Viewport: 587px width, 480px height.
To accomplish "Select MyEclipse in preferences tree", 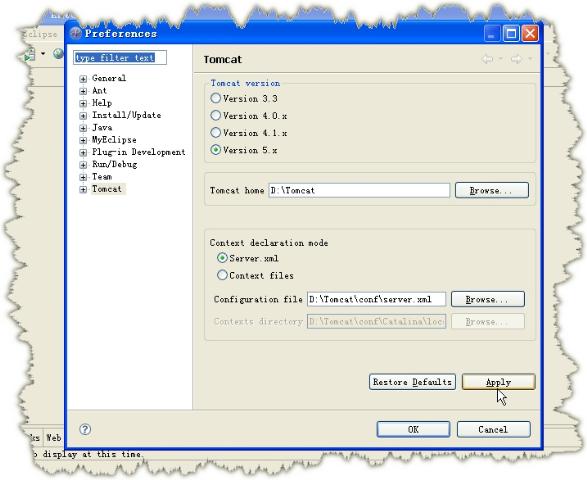I will coord(114,140).
